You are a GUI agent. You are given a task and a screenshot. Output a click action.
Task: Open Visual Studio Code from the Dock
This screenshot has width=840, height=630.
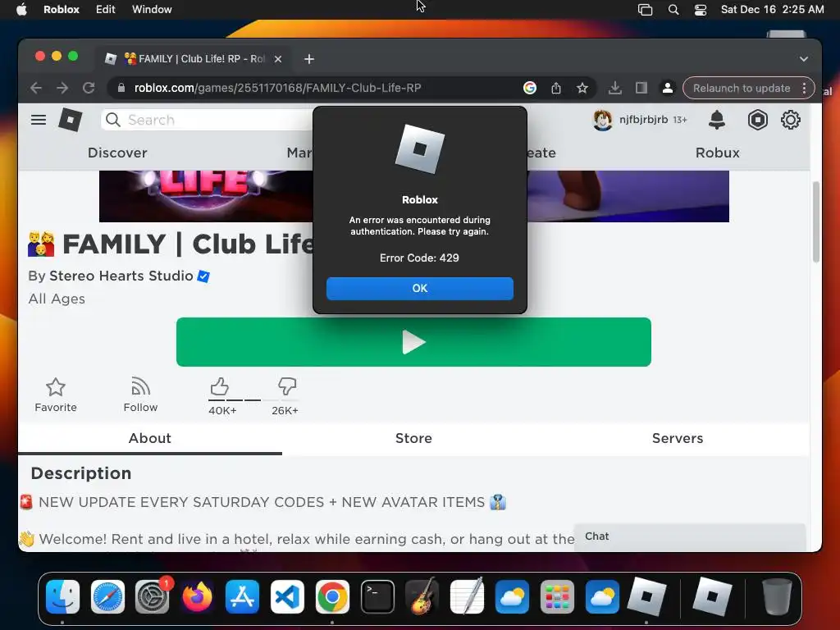287,596
